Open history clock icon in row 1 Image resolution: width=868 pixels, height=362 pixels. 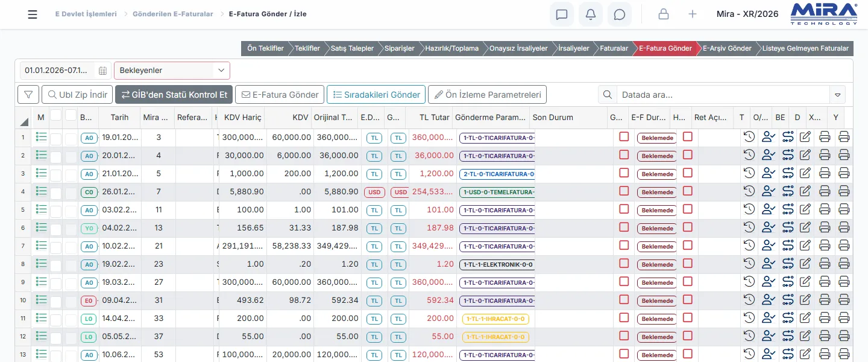[x=749, y=137]
